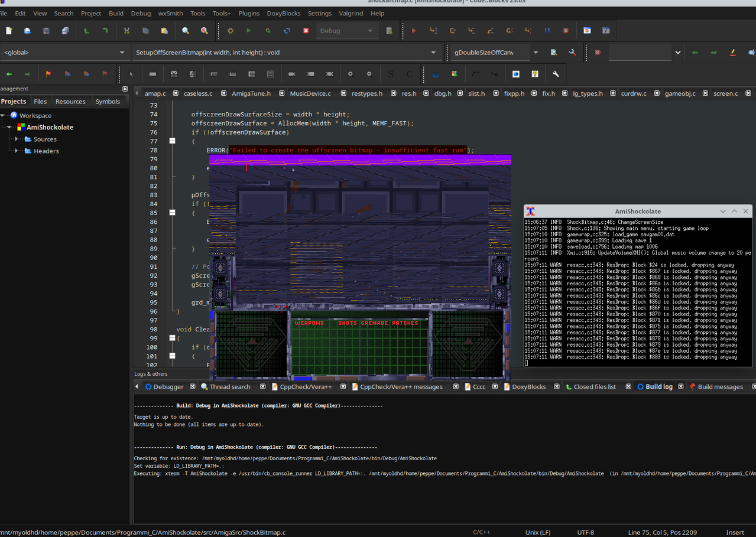Open the Debugging windows icon

click(587, 31)
